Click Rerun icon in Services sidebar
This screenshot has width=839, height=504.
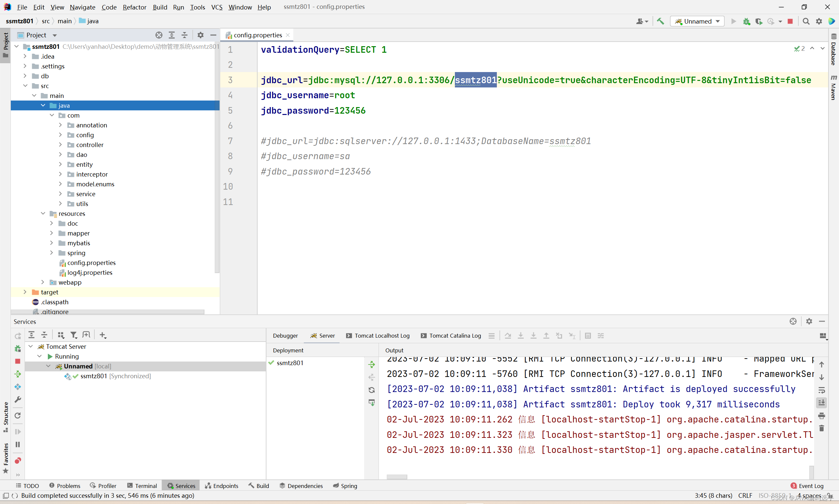pyautogui.click(x=18, y=336)
